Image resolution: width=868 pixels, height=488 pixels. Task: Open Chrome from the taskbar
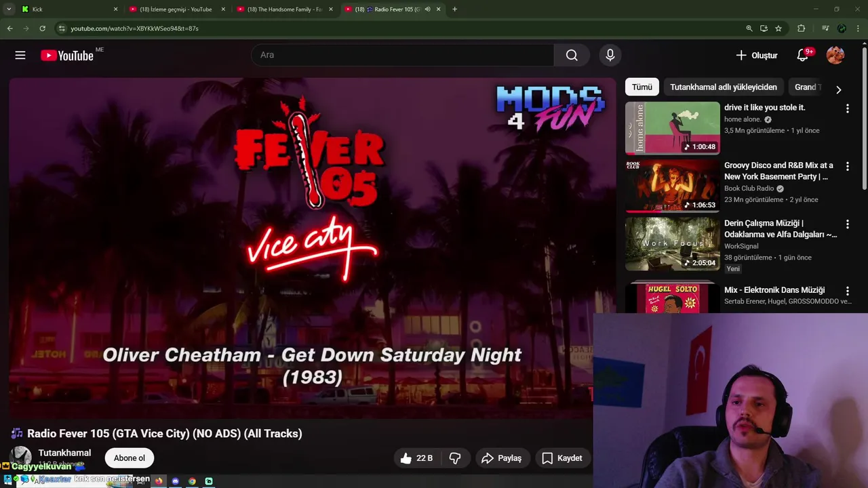click(x=192, y=481)
